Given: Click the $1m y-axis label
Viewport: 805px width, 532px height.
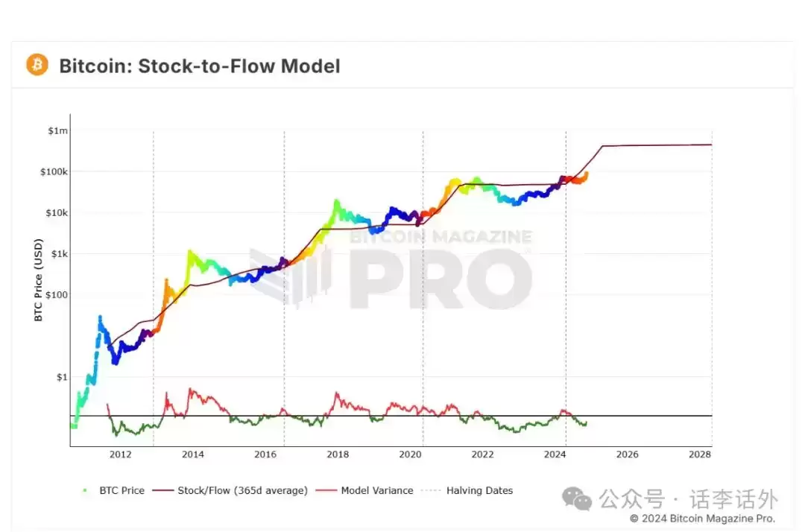Looking at the screenshot, I should click(x=57, y=130).
